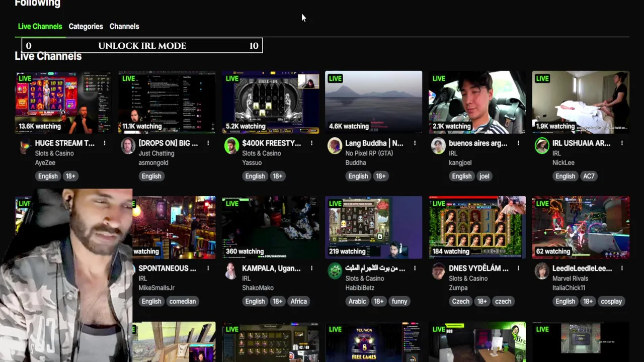The width and height of the screenshot is (644, 362).
Task: Open the Channels tab
Action: click(x=124, y=27)
